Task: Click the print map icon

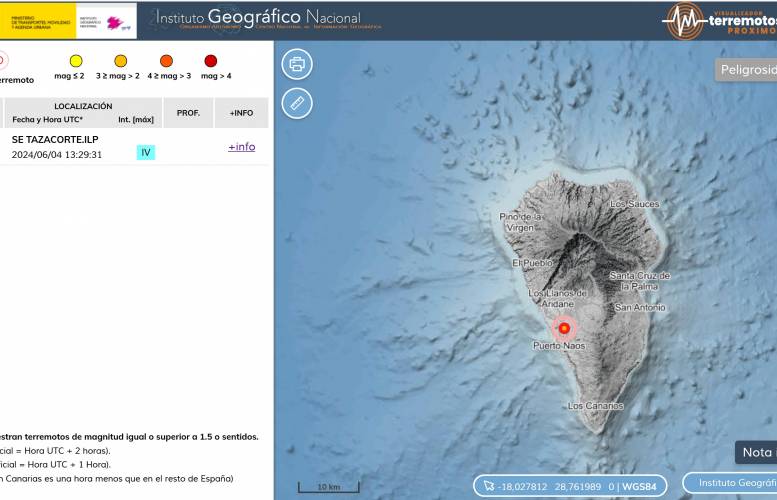Action: coord(297,64)
